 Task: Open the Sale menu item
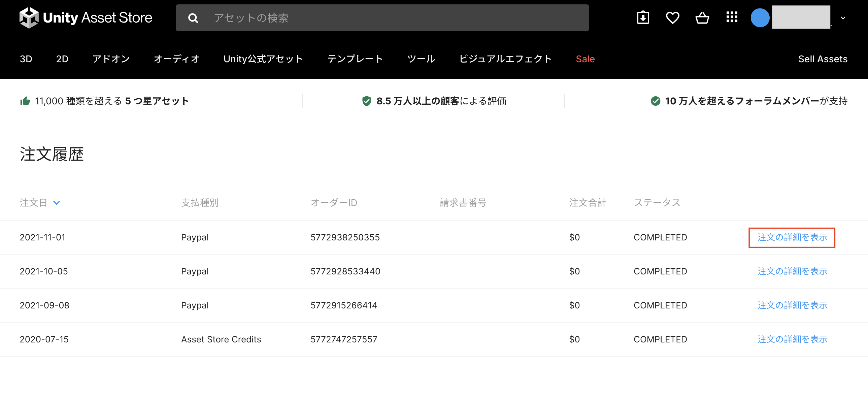point(585,59)
